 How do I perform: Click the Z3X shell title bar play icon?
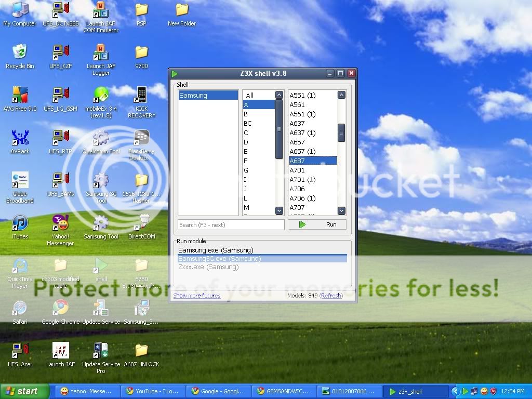[x=175, y=73]
